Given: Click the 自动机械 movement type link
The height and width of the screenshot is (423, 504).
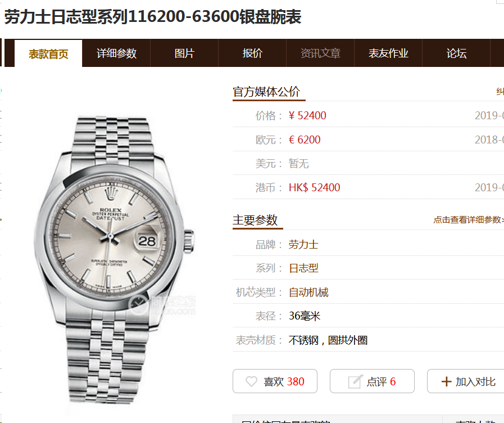Looking at the screenshot, I should pos(308,292).
